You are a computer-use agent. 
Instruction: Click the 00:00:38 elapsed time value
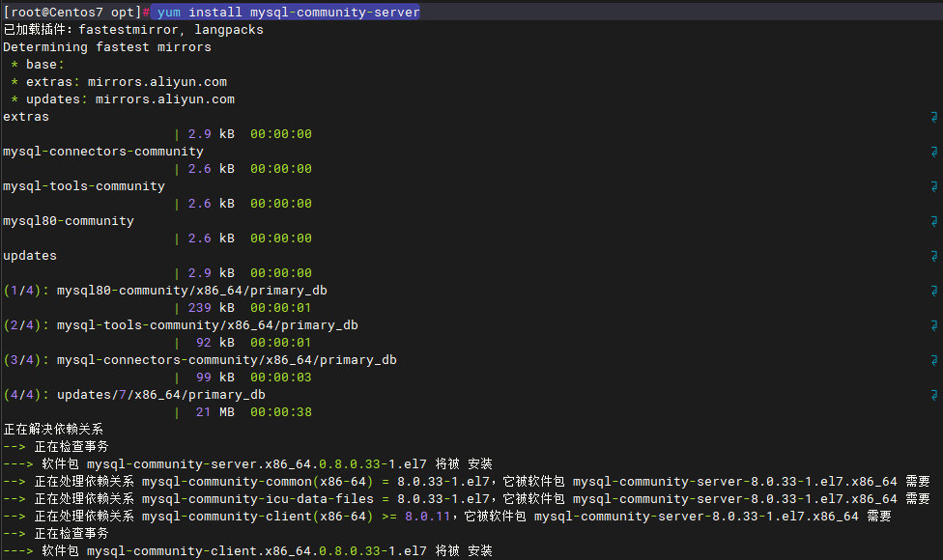pyautogui.click(x=281, y=413)
